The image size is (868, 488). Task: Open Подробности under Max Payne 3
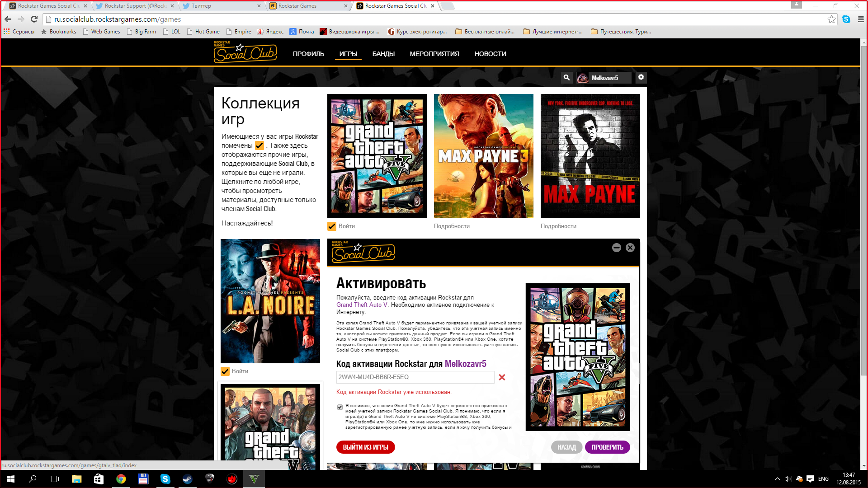[x=452, y=226]
